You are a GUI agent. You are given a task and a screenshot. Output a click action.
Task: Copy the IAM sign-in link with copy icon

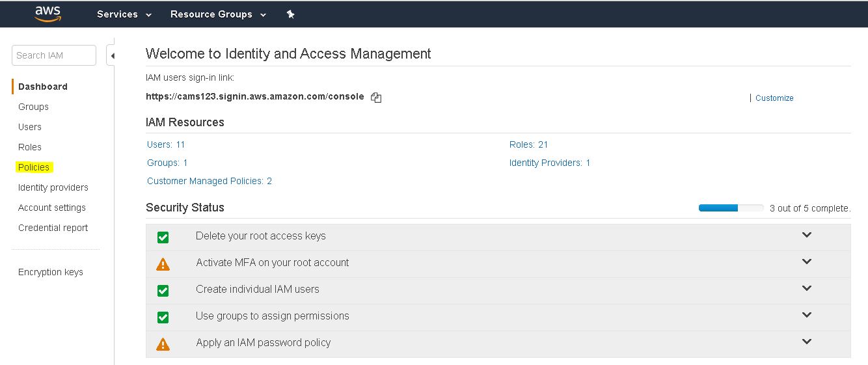(x=376, y=98)
